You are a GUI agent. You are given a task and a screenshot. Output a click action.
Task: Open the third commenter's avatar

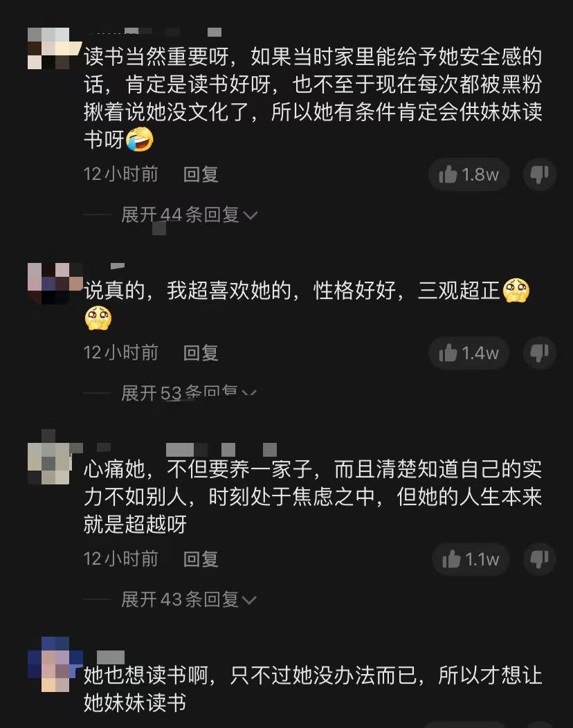(48, 464)
